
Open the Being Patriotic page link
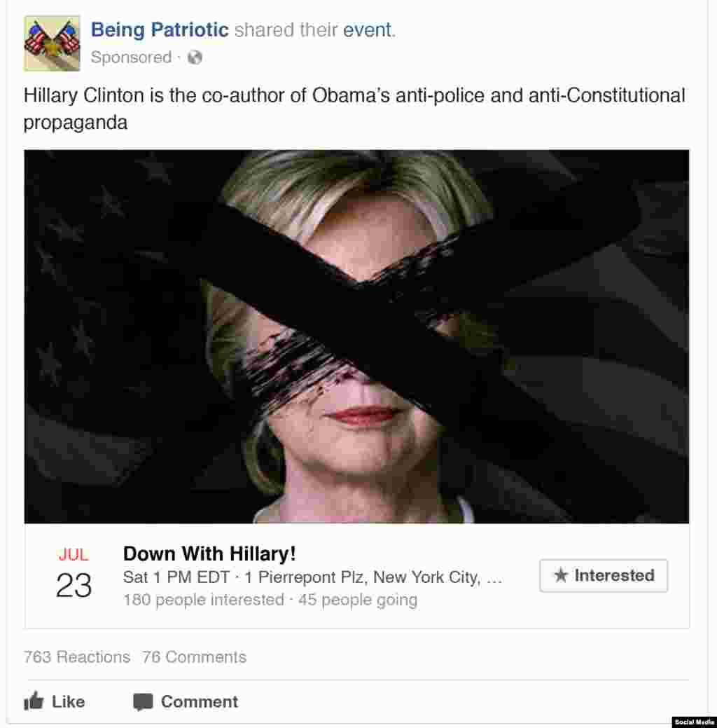[160, 29]
